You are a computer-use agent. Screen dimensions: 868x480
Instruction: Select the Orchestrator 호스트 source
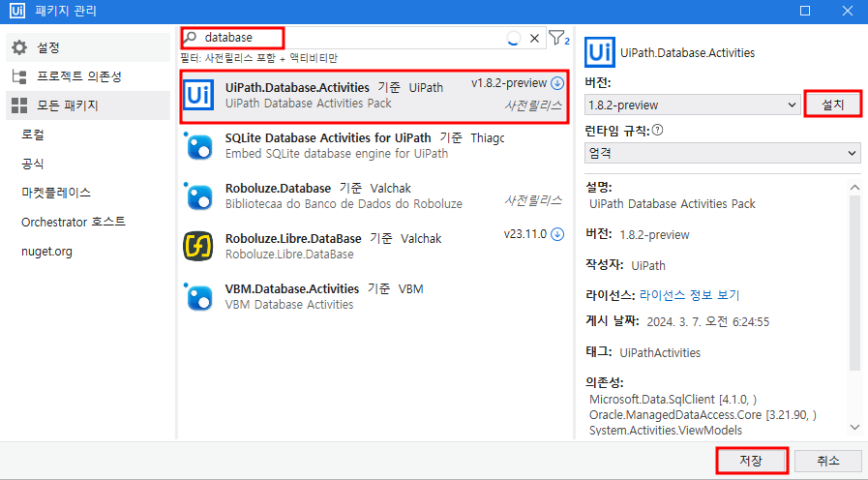(74, 222)
